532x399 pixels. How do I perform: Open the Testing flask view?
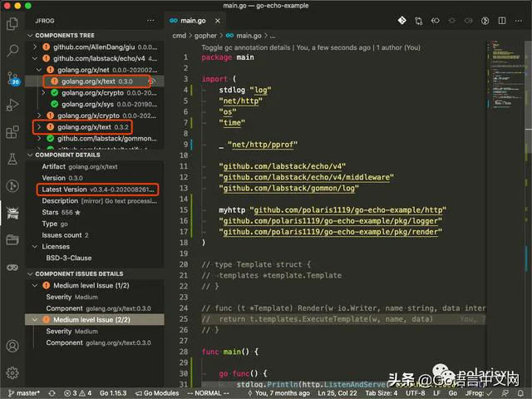pyautogui.click(x=12, y=159)
